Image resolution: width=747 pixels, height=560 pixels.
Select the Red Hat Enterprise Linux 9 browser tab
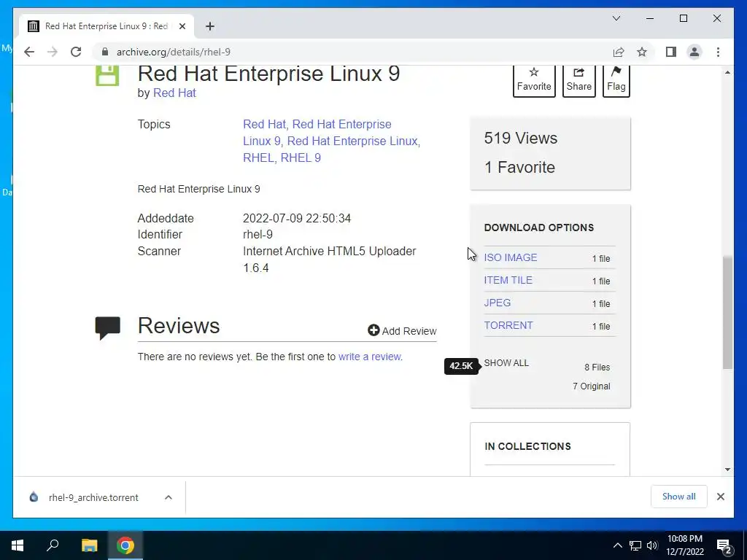106,26
